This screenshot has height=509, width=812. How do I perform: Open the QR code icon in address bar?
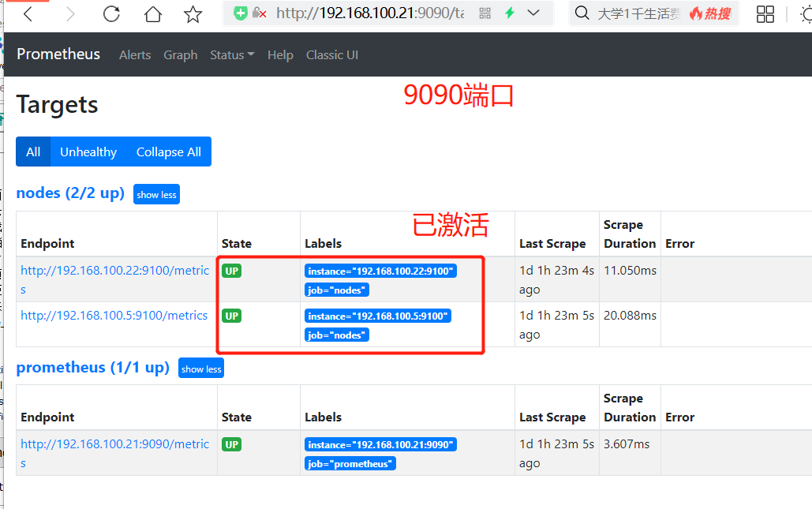(x=485, y=13)
